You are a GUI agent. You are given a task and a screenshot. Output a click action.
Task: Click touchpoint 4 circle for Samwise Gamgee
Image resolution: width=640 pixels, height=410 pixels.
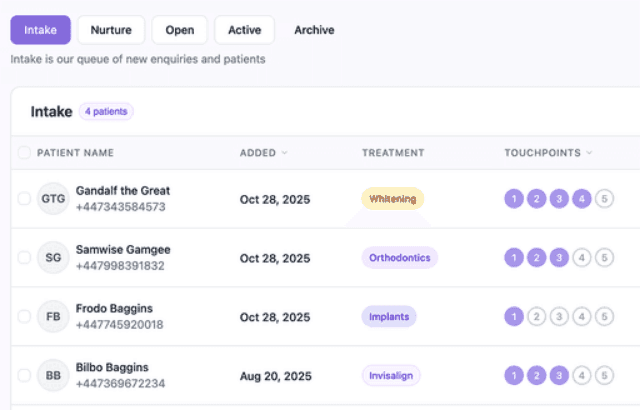pyautogui.click(x=582, y=258)
